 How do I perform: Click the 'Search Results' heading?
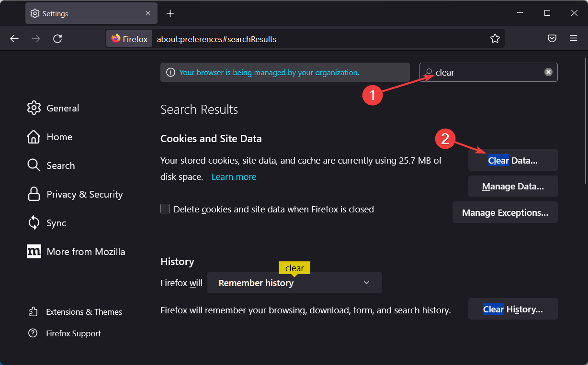point(199,110)
